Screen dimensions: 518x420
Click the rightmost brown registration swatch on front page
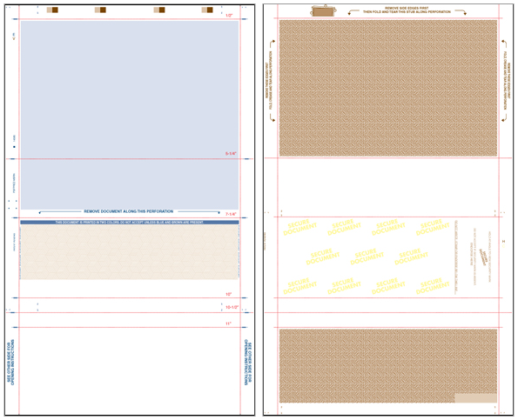[x=207, y=10]
